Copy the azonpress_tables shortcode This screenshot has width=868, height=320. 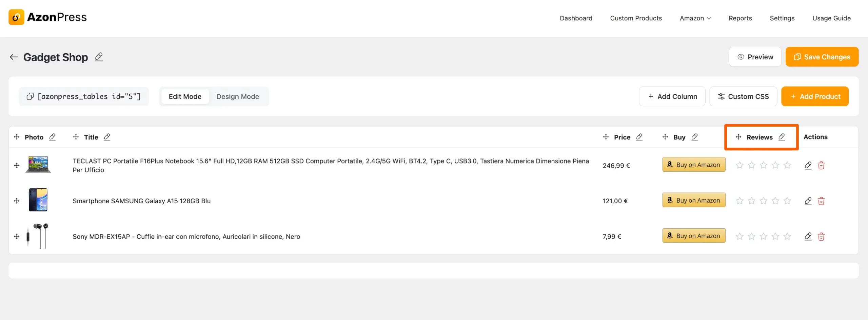click(30, 96)
